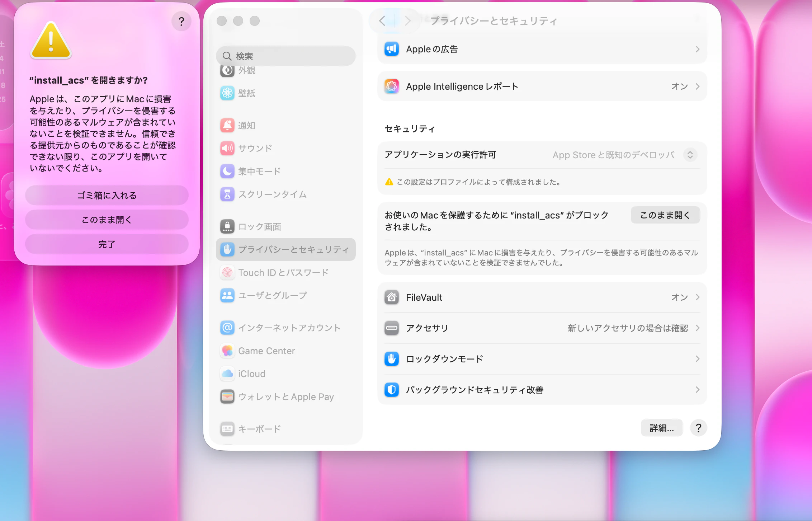The height and width of the screenshot is (521, 812).
Task: Expand アクセサリ row chevron
Action: point(697,328)
